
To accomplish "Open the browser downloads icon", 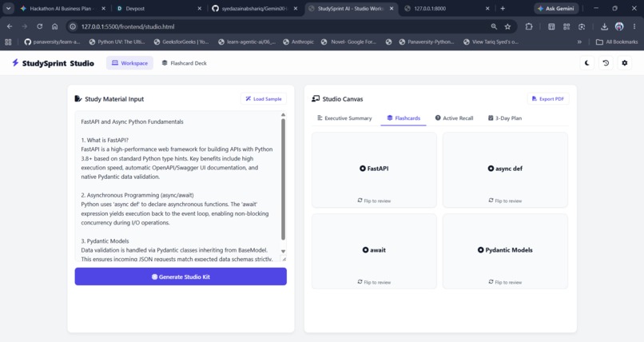I will tap(604, 26).
